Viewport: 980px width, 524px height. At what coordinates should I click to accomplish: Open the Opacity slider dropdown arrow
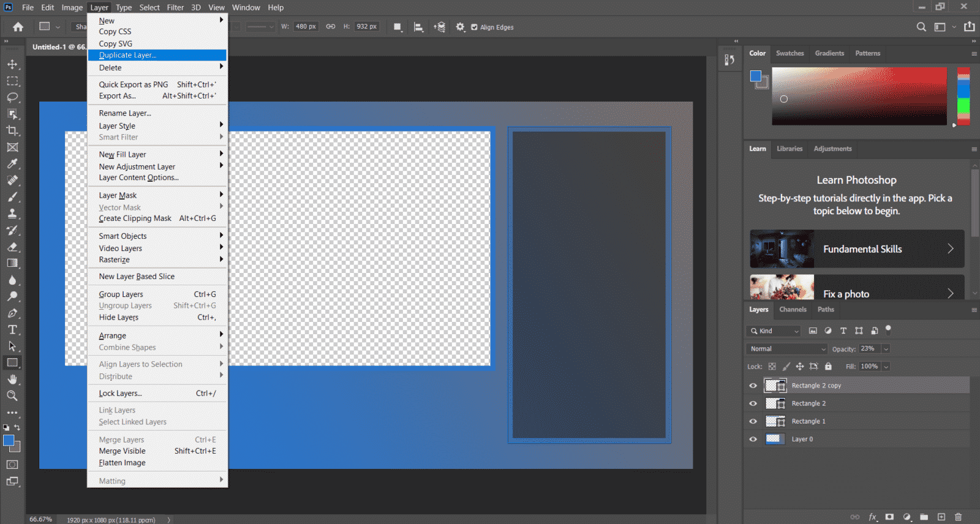click(886, 349)
